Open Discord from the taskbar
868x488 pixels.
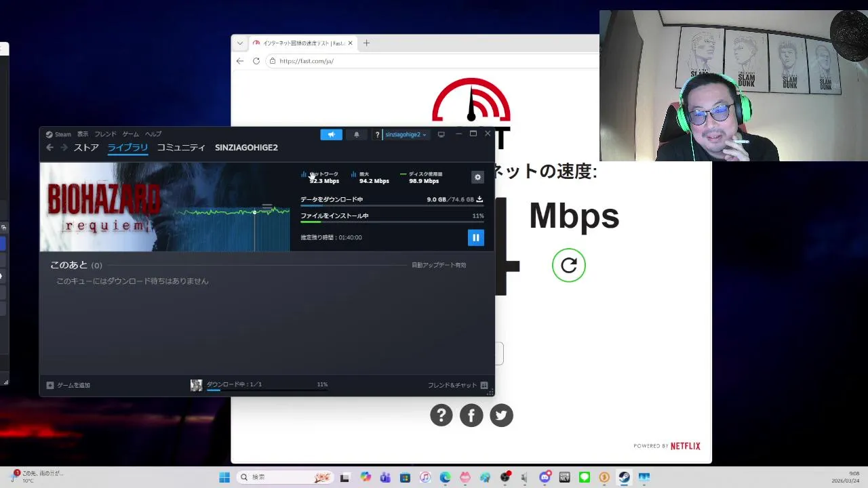tap(545, 477)
